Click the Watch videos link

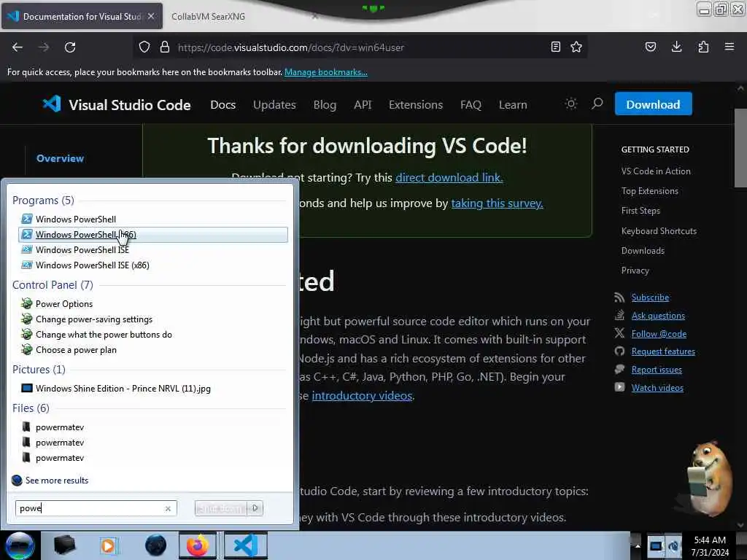pyautogui.click(x=657, y=388)
